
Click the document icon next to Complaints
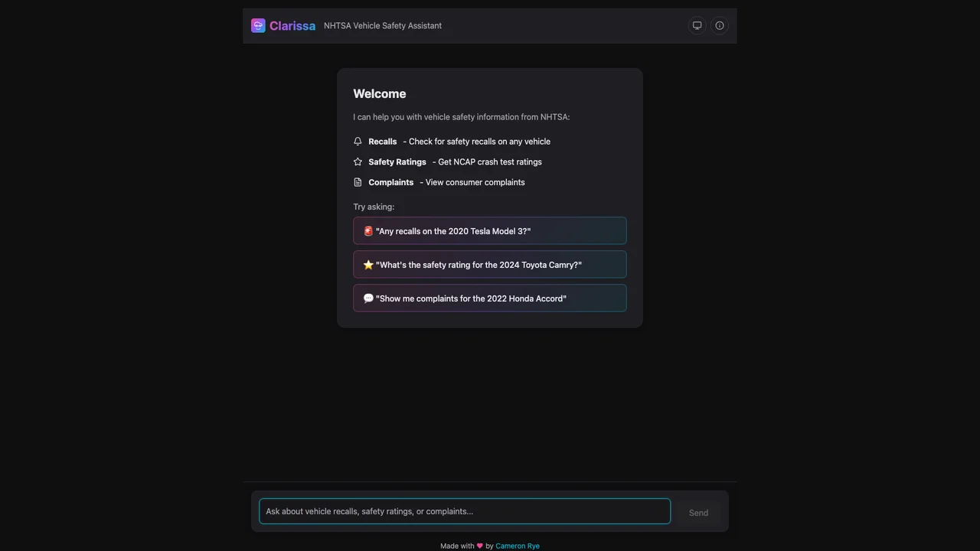[358, 182]
